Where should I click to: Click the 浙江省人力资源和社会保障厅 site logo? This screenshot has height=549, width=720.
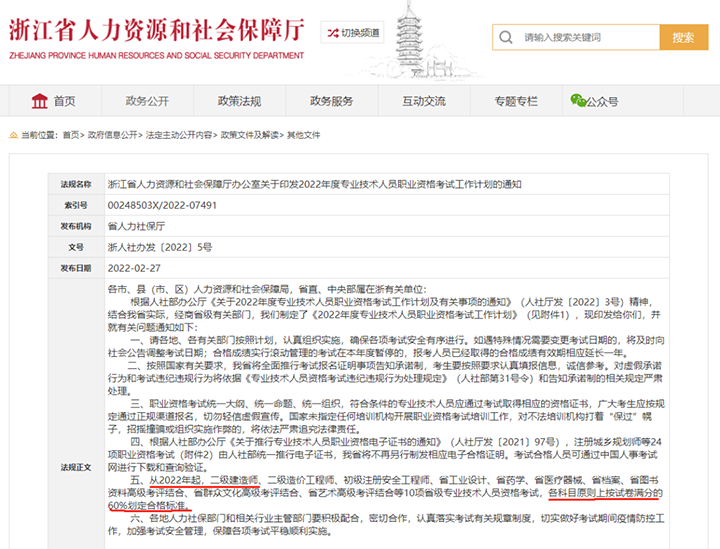157,30
